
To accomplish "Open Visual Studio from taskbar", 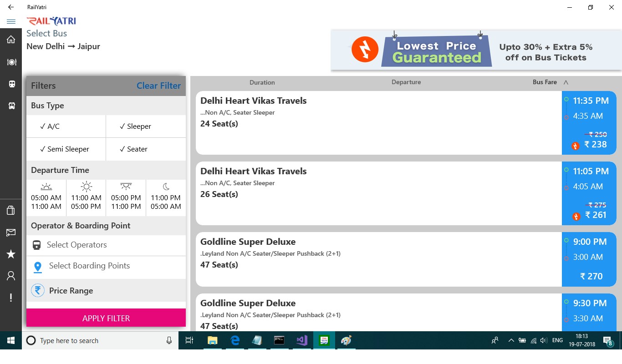I will [x=302, y=340].
